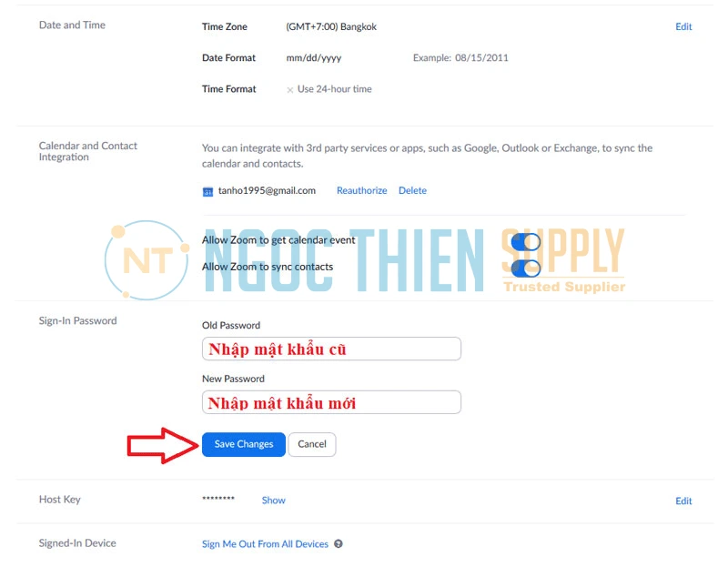This screenshot has width=728, height=567.
Task: Reauthorize the Google calendar account
Action: [361, 190]
